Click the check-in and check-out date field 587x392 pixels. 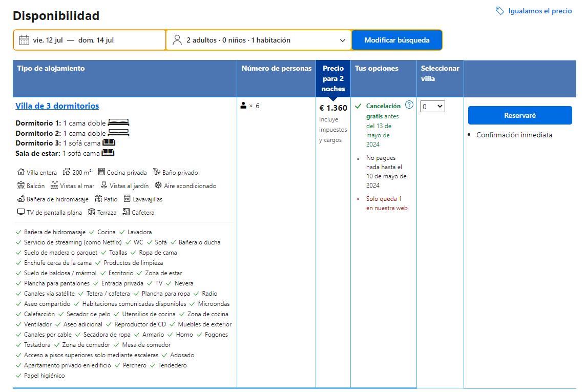point(90,40)
